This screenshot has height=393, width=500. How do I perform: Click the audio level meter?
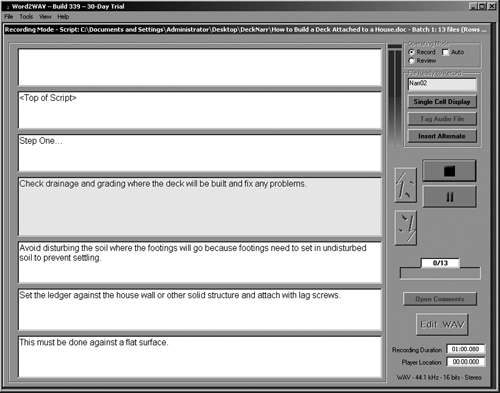[395, 97]
